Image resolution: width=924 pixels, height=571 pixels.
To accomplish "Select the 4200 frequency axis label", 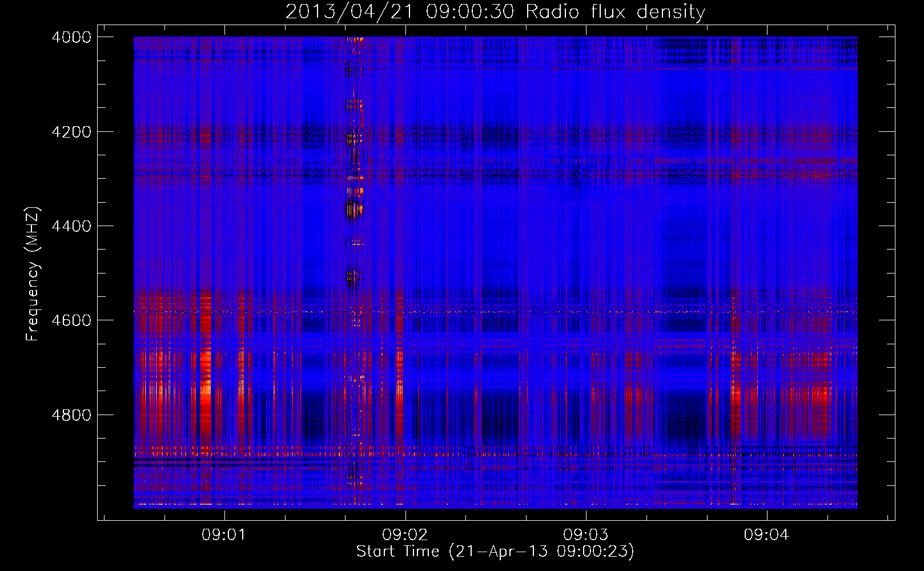I will (x=71, y=132).
